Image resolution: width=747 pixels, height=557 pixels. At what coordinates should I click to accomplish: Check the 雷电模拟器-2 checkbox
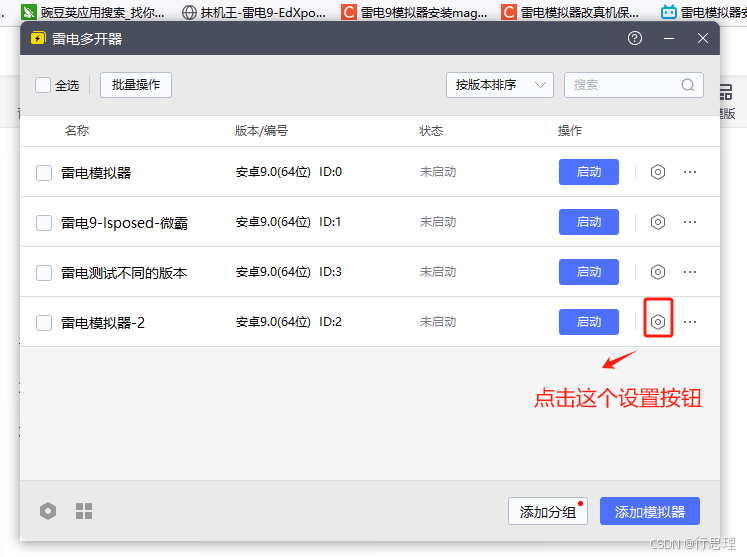(x=44, y=323)
